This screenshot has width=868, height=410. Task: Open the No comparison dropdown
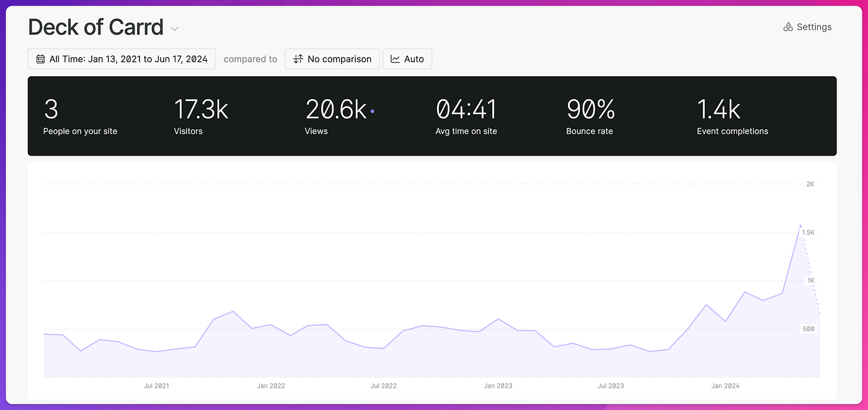point(332,59)
